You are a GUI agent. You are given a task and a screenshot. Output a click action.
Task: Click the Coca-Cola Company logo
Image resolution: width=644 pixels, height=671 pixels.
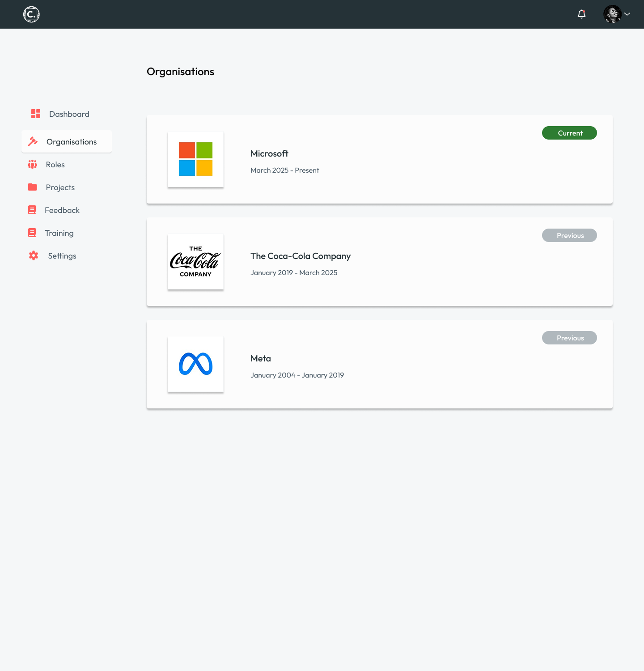click(x=195, y=262)
